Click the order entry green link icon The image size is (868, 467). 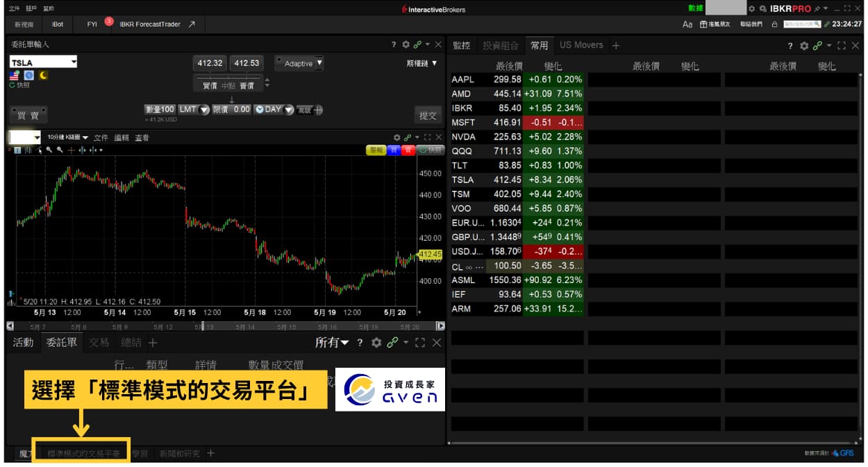tap(417, 44)
